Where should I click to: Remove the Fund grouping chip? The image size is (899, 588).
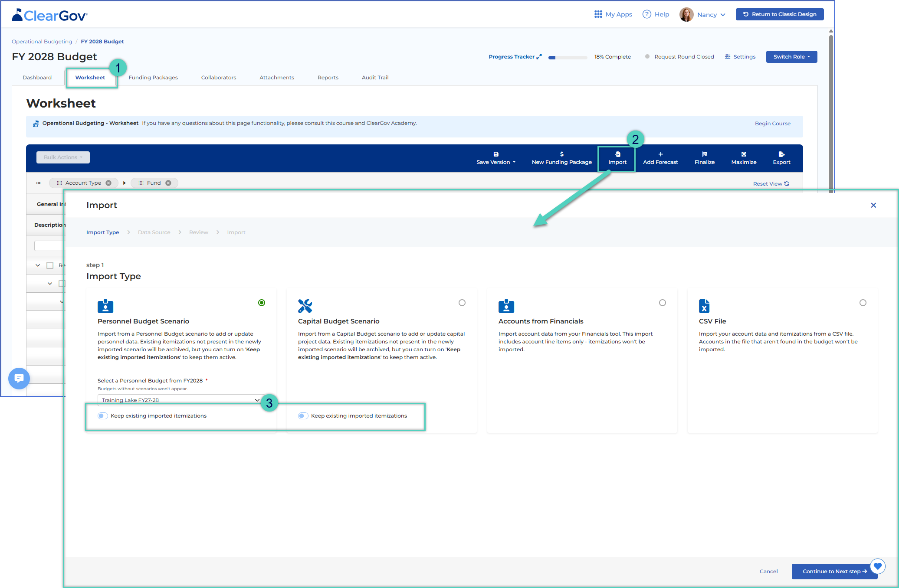pyautogui.click(x=168, y=183)
